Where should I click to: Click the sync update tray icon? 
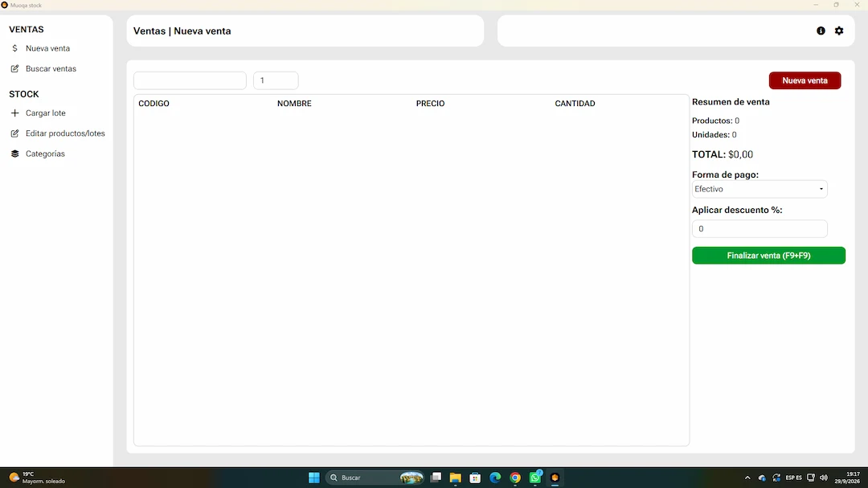[x=776, y=478]
